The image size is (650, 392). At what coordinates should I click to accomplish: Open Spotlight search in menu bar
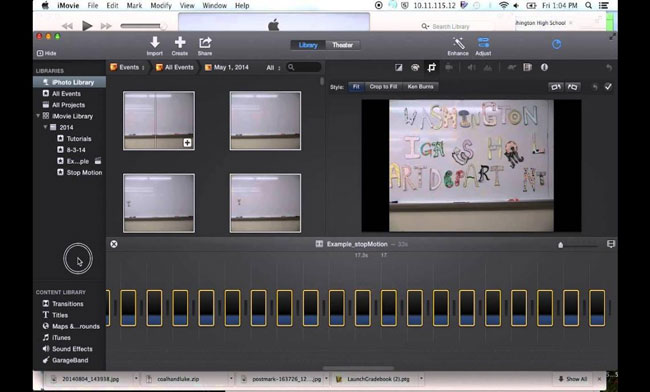[x=588, y=5]
